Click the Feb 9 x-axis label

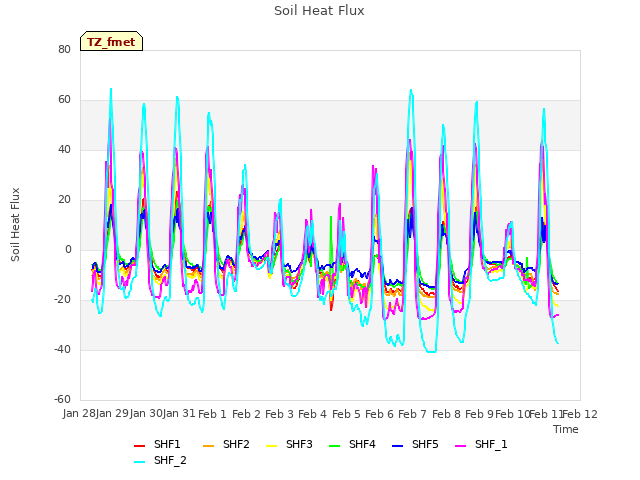pyautogui.click(x=479, y=414)
